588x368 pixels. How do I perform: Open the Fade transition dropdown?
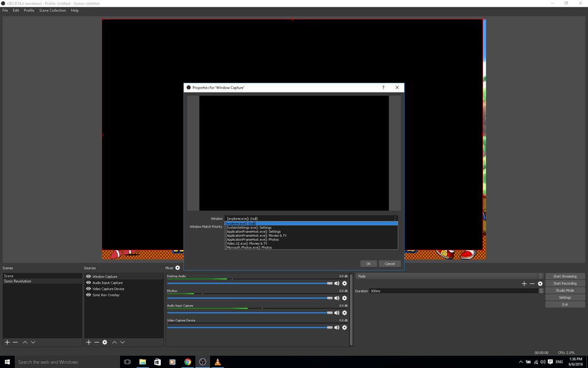[449, 277]
